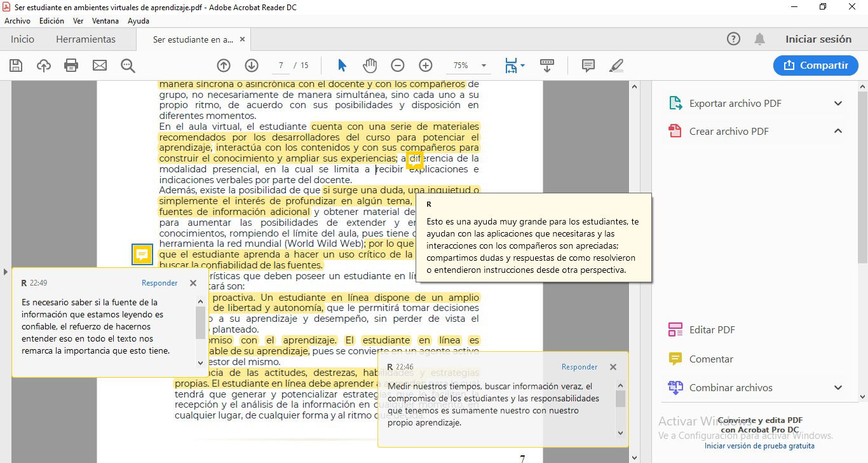Print the document with printer icon

click(71, 66)
